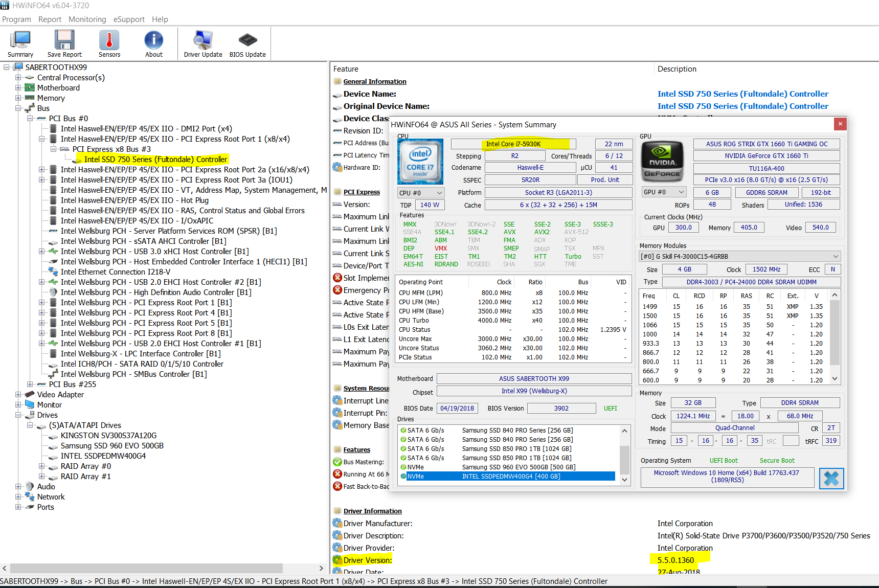The image size is (879, 588).
Task: Open the Summary toolbar icon
Action: coord(20,40)
